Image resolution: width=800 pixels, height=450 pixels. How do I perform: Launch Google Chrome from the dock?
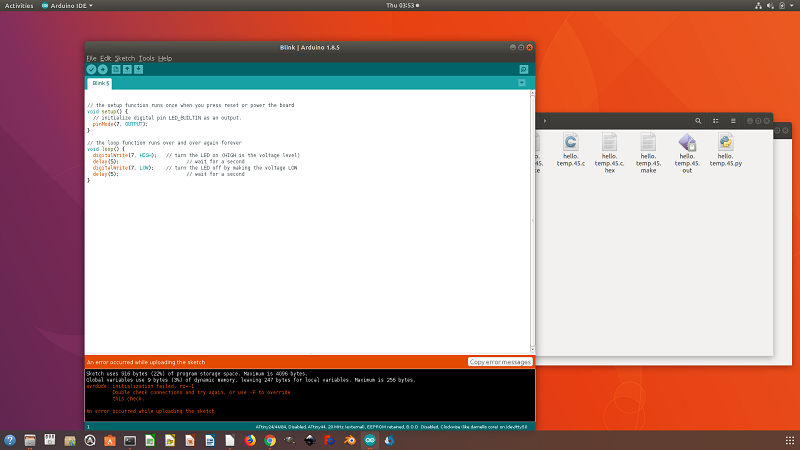click(x=270, y=440)
